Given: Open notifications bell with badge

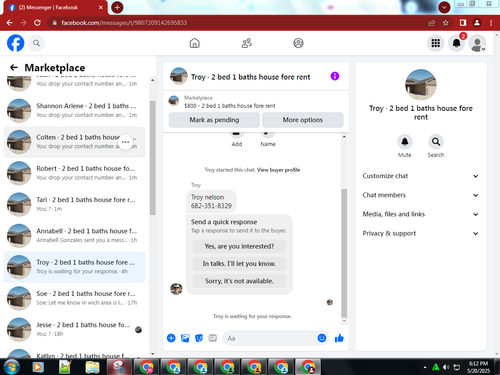Looking at the screenshot, I should tap(456, 43).
